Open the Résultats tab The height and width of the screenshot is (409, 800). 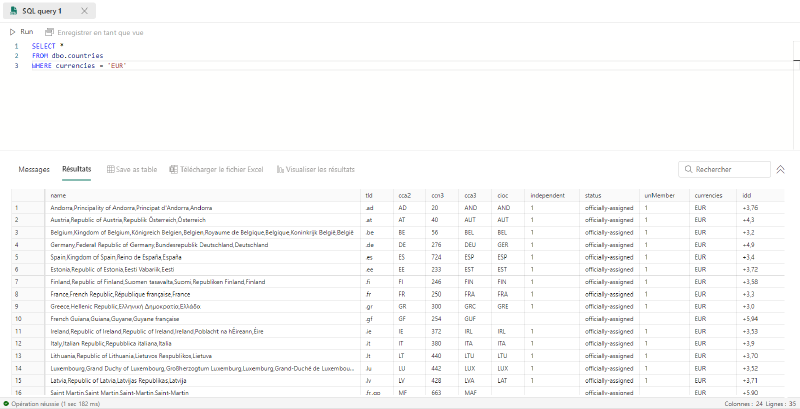point(77,169)
